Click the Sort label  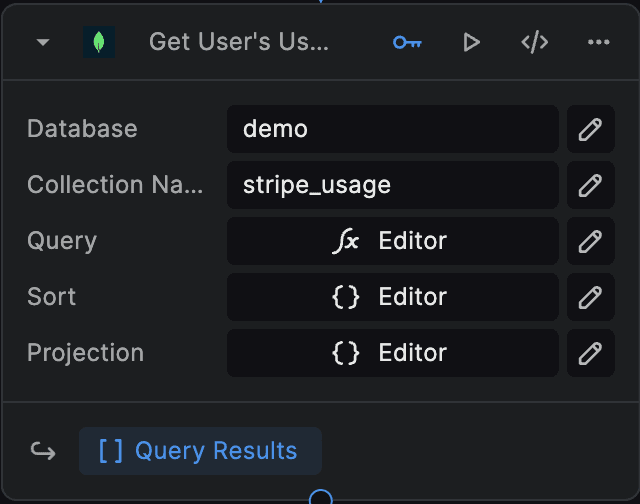pos(51,297)
